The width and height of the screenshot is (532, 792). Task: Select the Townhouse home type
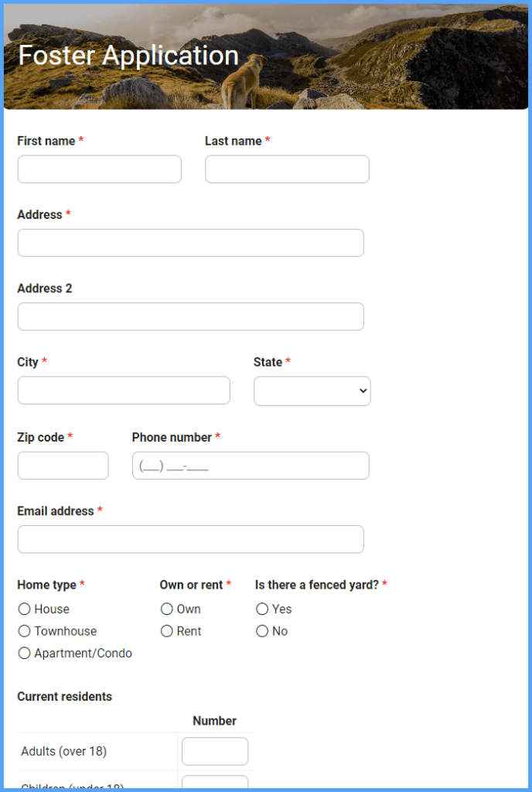click(x=24, y=631)
